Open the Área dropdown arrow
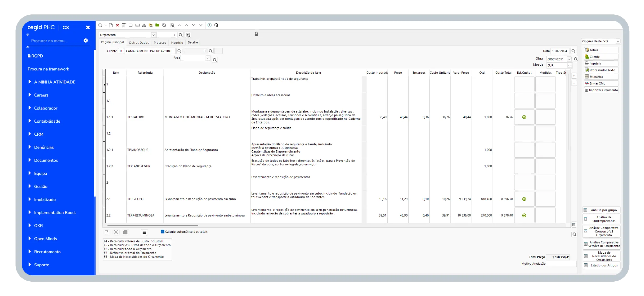644x296 pixels. (x=208, y=58)
